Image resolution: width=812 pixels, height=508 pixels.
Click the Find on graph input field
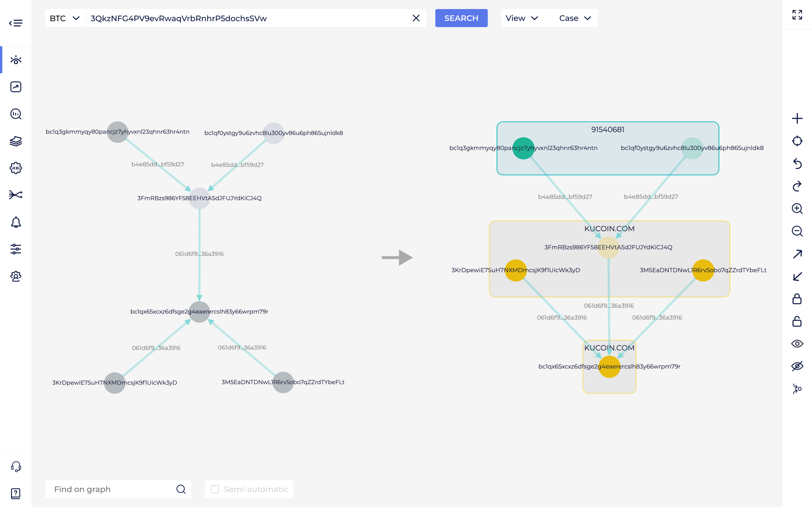click(111, 489)
